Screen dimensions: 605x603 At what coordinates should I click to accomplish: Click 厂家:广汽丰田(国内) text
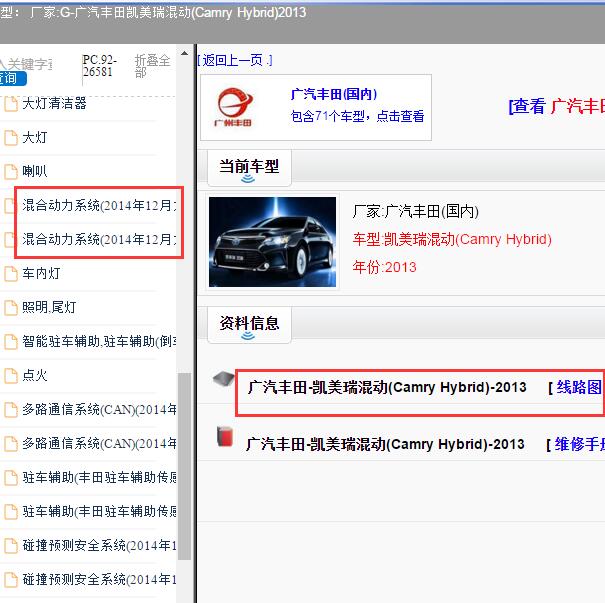click(416, 211)
